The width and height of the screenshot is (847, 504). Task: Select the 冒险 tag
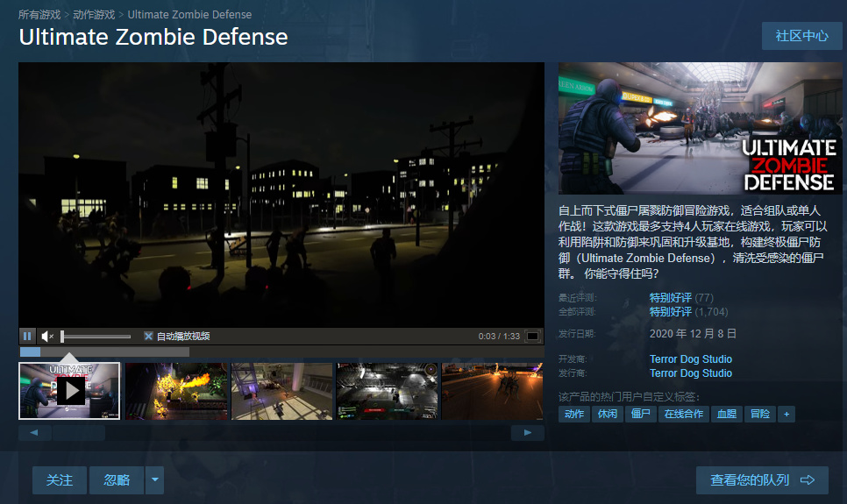760,414
